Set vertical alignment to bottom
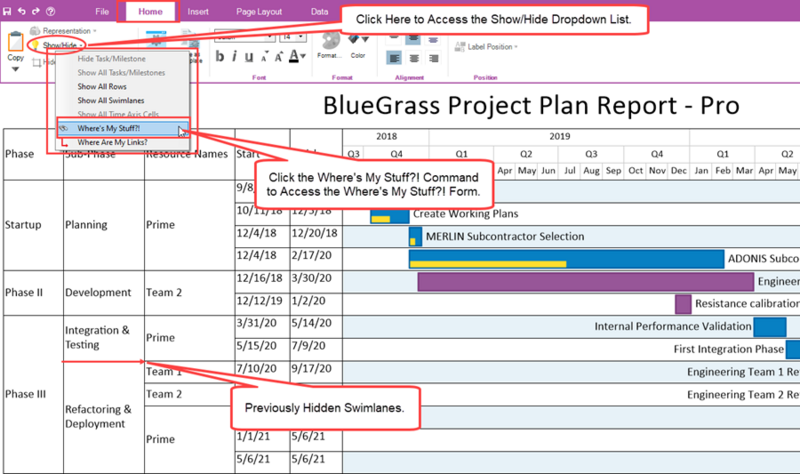 [x=433, y=39]
